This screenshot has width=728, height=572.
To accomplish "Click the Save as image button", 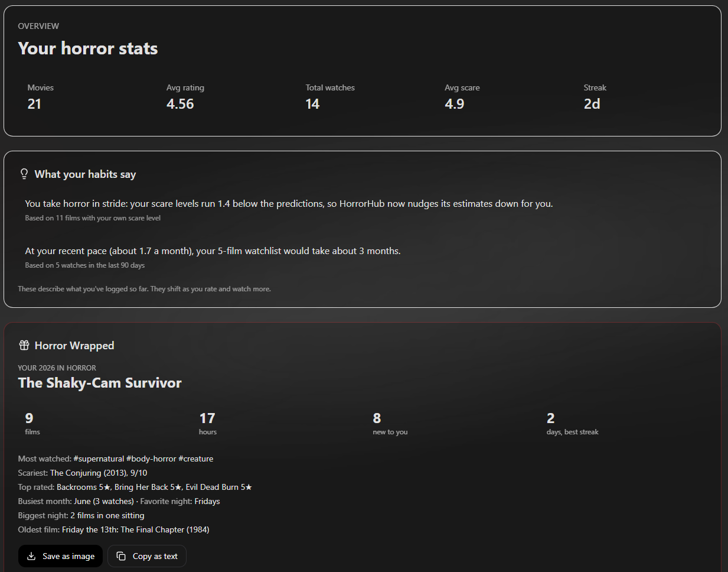I will click(60, 556).
